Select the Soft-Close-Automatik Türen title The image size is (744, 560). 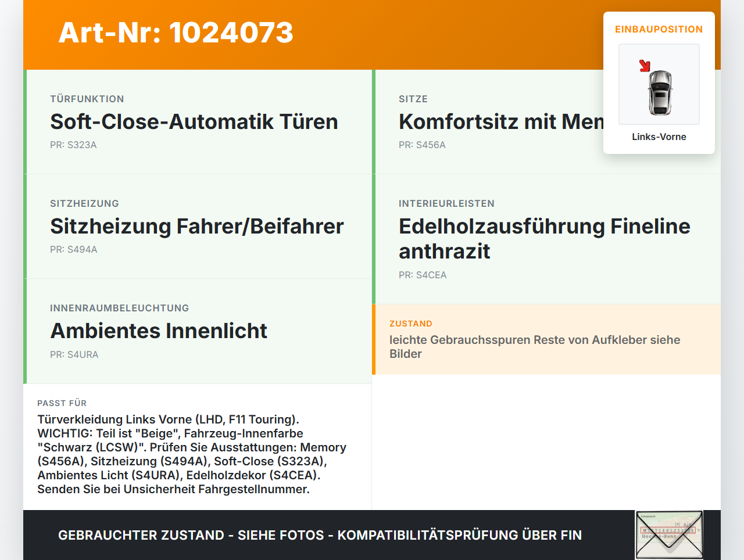pos(194,121)
